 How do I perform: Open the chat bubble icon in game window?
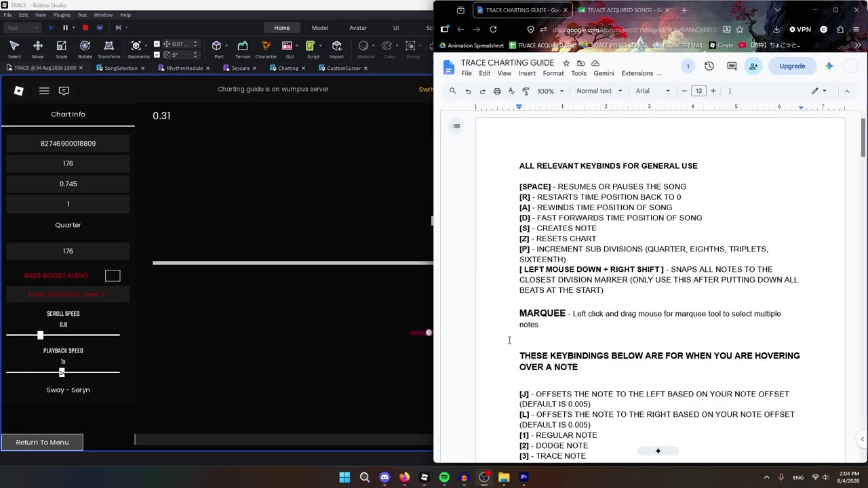click(64, 91)
